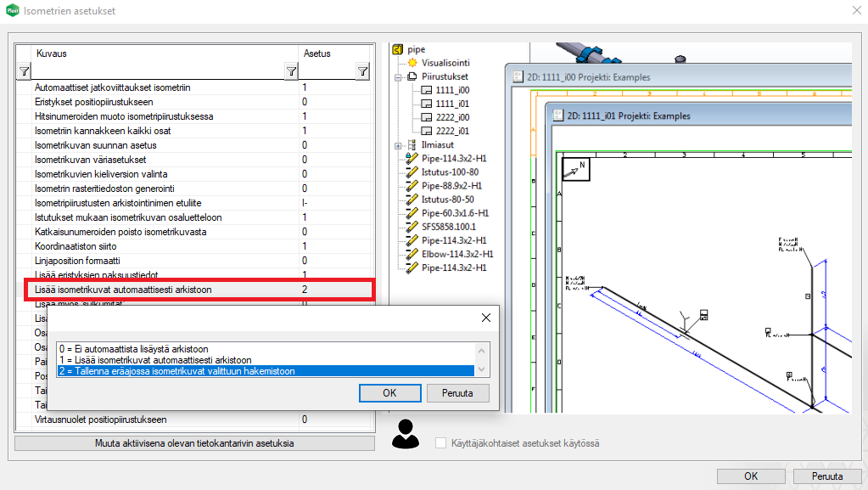Click Peruuta in the value selection popup
Viewport: 868px width, 490px height.
pos(459,393)
